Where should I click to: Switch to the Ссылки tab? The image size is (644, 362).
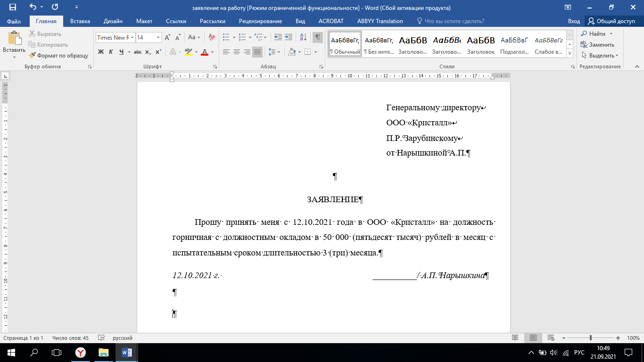click(x=176, y=21)
